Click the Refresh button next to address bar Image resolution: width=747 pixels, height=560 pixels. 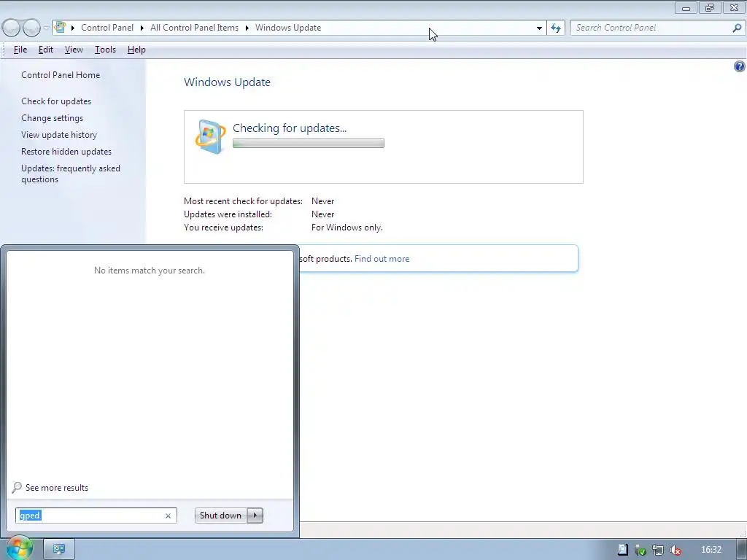pyautogui.click(x=556, y=28)
